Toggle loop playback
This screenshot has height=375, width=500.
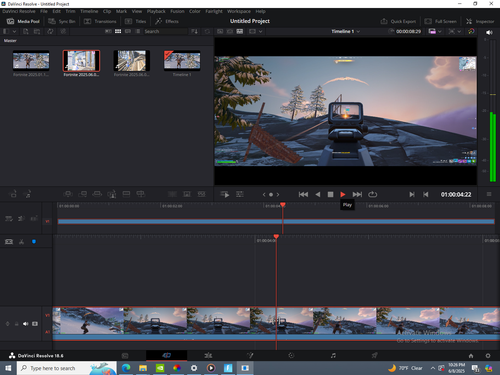[372, 194]
